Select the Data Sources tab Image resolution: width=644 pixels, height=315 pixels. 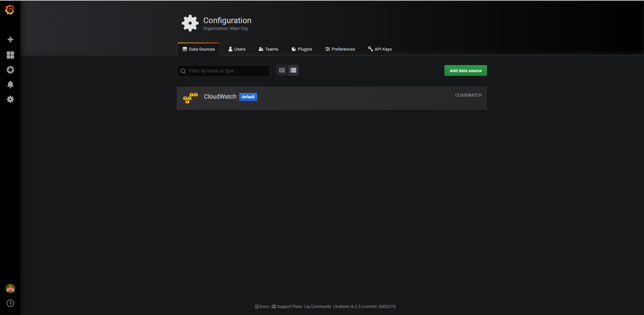click(x=199, y=49)
